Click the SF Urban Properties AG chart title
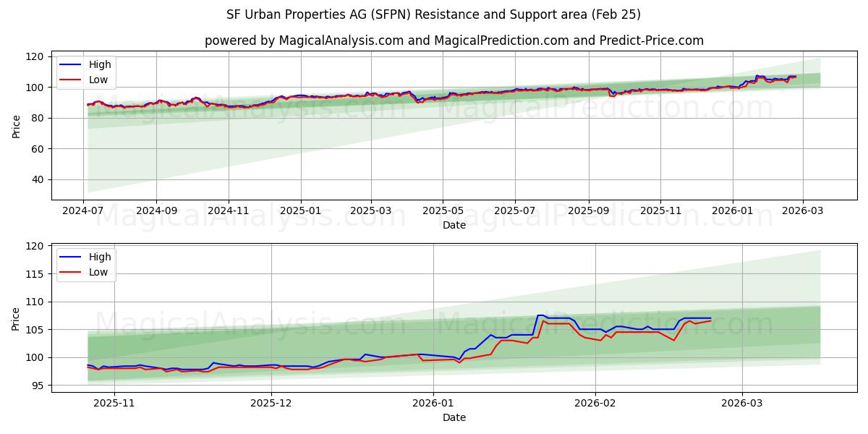Viewport: 868px width, 434px height. point(433,14)
